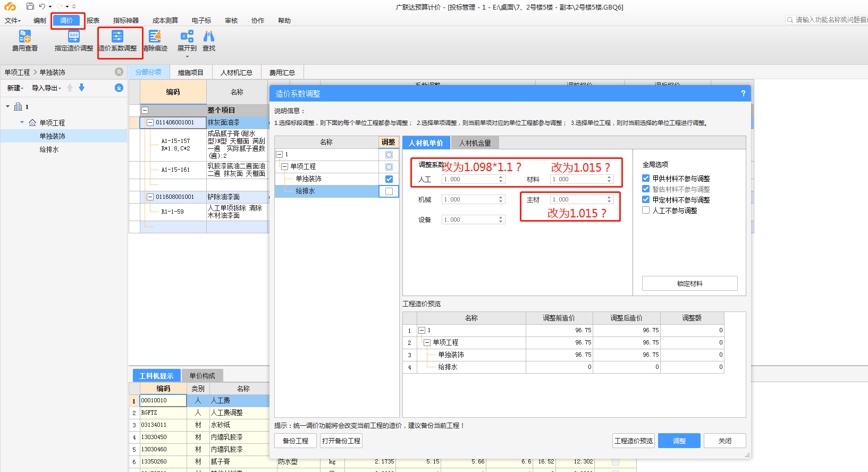Decrease 设备 coefficient with down spinner
This screenshot has width=868, height=472.
tap(501, 222)
